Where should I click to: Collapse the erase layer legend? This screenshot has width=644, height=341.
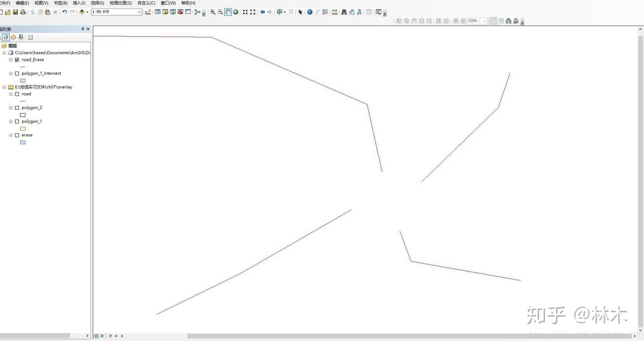pyautogui.click(x=11, y=135)
